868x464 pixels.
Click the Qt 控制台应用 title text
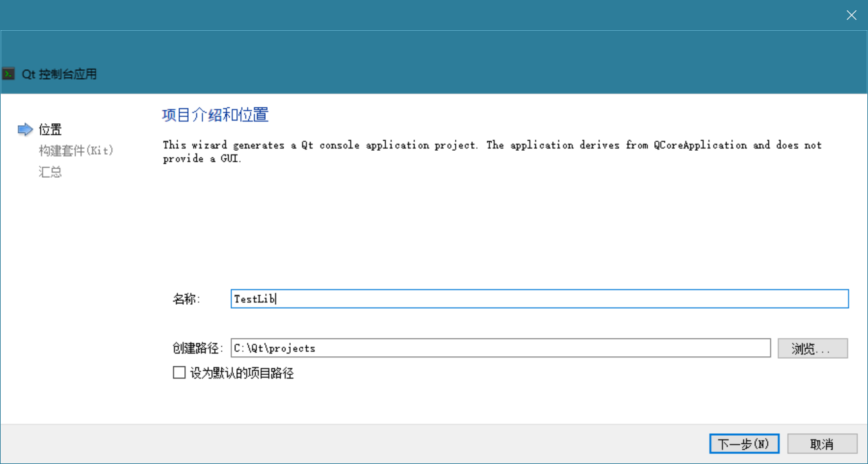(x=59, y=74)
